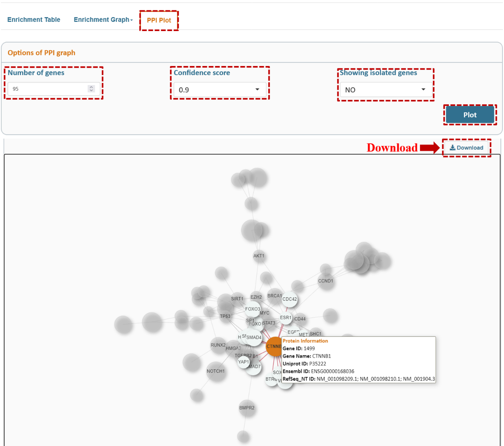
Task: Expand the Enrichment Graph dropdown tab
Action: (103, 19)
